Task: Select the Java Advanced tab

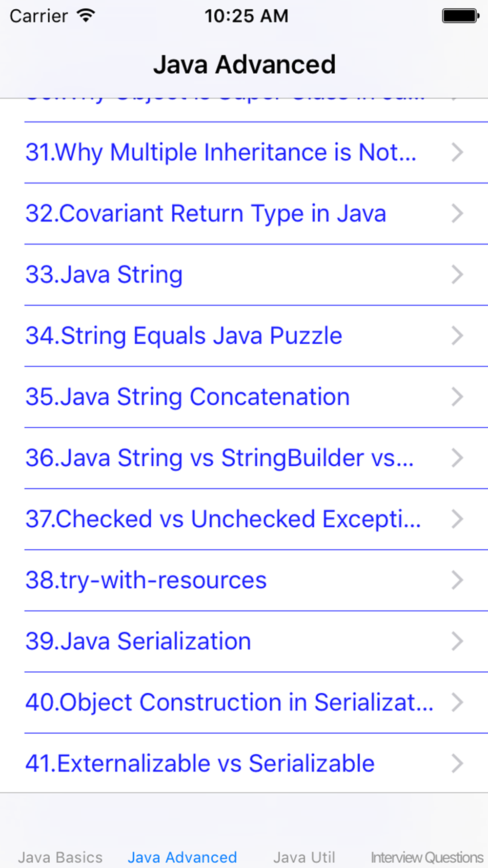Action: pyautogui.click(x=183, y=857)
